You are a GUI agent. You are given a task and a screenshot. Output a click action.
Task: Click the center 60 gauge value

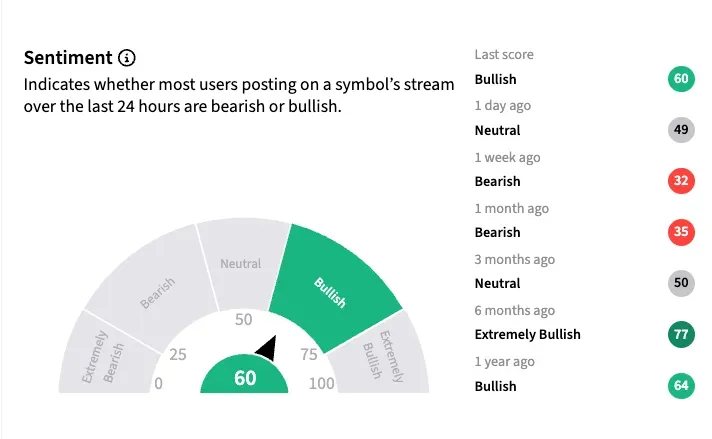245,379
